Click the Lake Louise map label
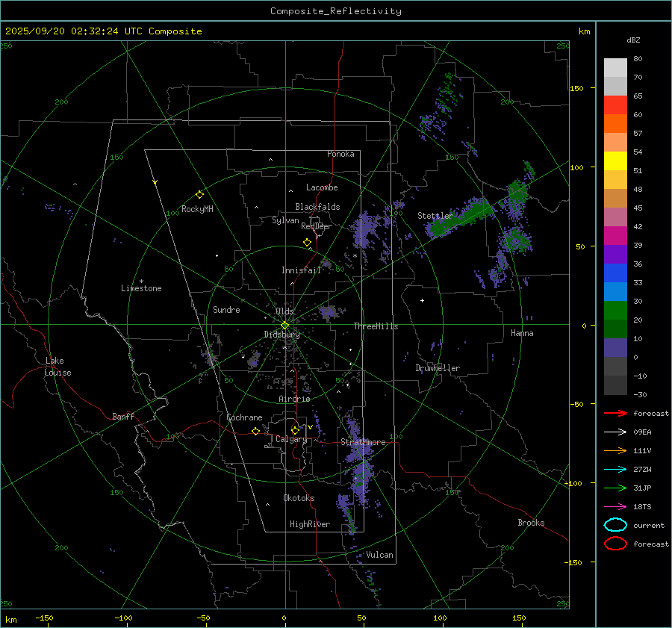The width and height of the screenshot is (672, 628). coord(58,367)
